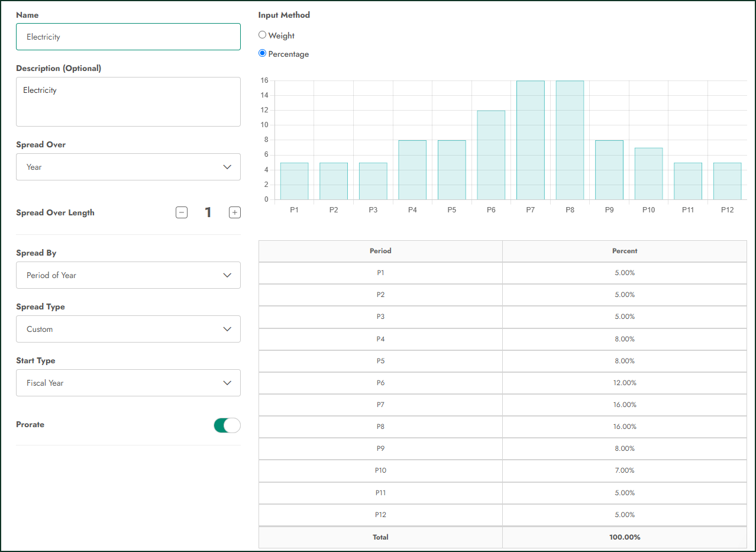
Task: Click the P6 bar in chart
Action: point(491,155)
